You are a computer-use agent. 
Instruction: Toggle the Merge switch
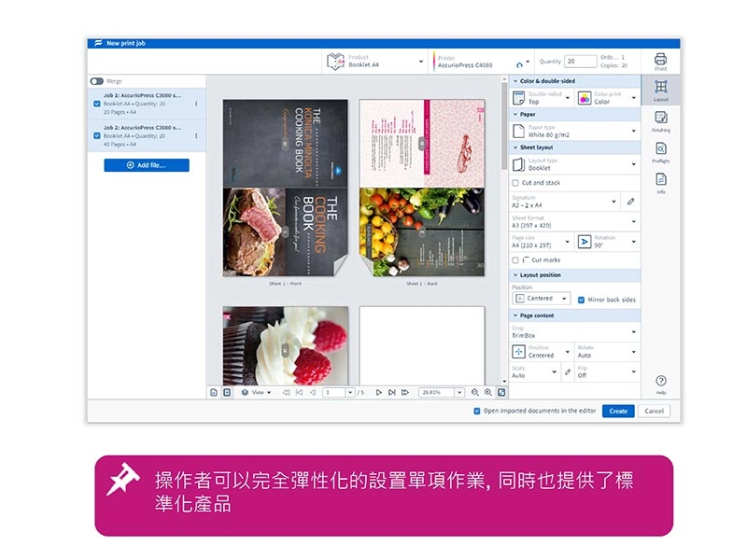click(x=96, y=81)
